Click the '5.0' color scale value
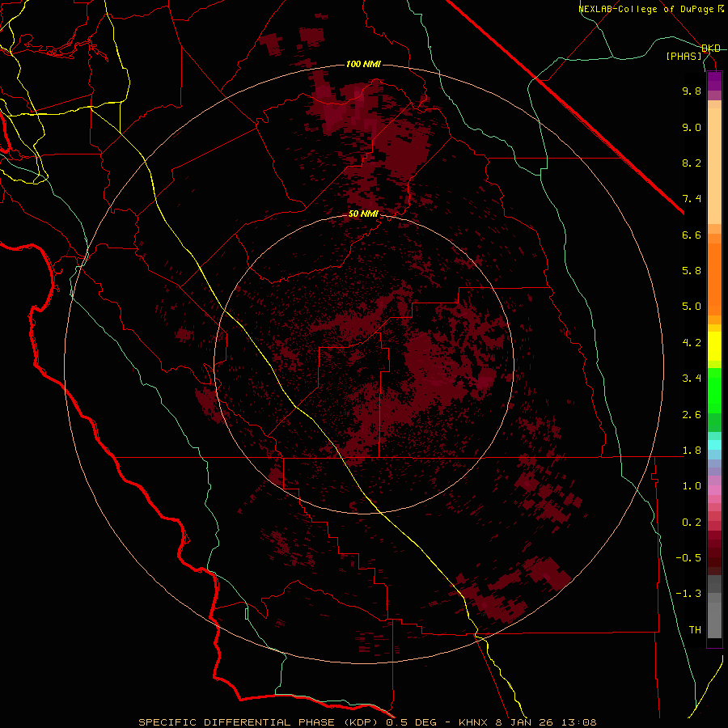The image size is (728, 728). 692,307
